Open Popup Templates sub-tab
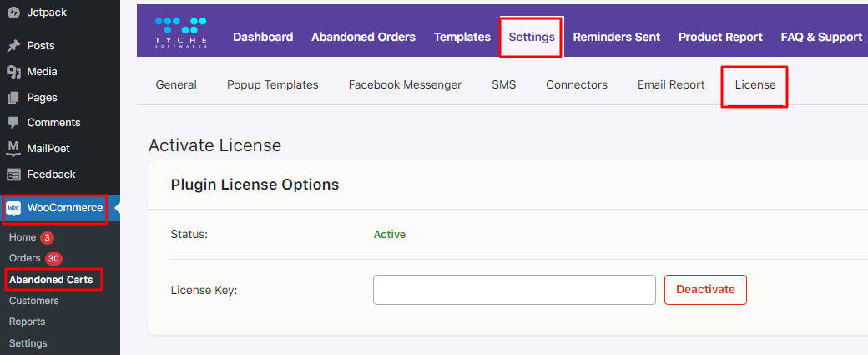Viewport: 868px width, 355px height. point(273,84)
